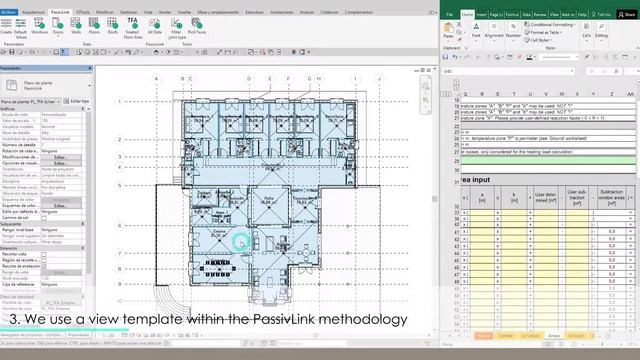Screen dimensions: 640x360
Task: Click the Patio room in floor plan
Action: 269,206
